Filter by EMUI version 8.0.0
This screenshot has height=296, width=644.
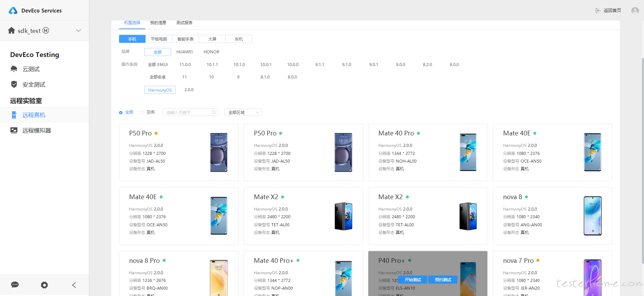click(x=454, y=65)
